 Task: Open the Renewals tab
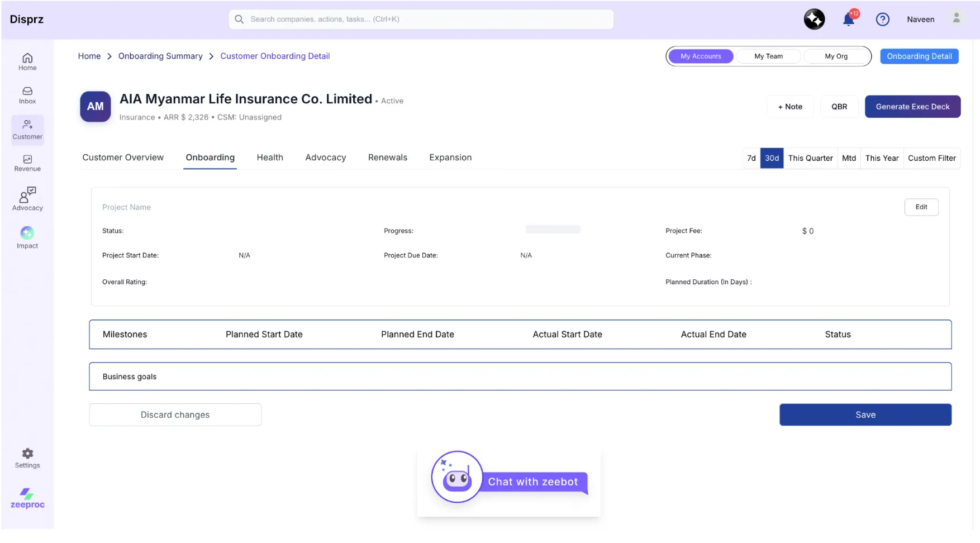387,158
